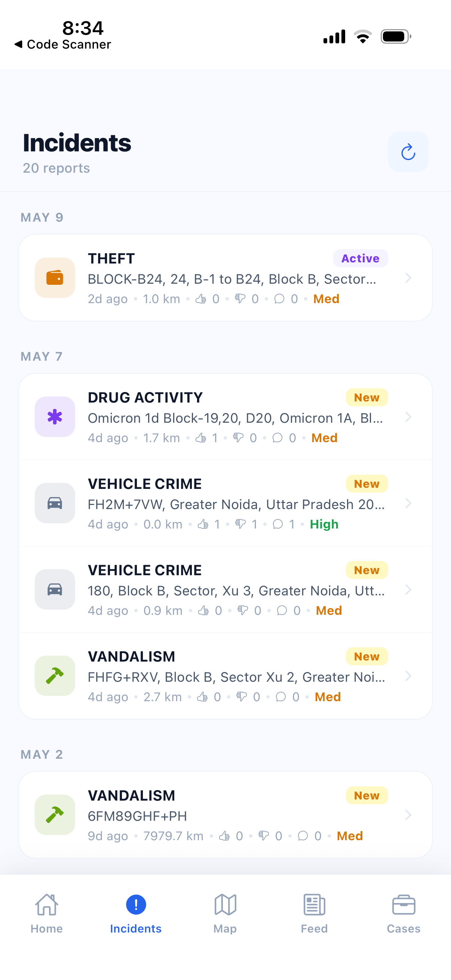Expand drug activity report with chevron
Image resolution: width=451 pixels, height=980 pixels.
click(x=408, y=417)
